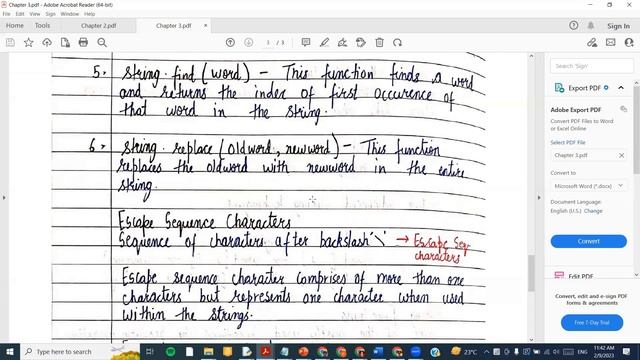
Task: Click the stamp tool icon
Action: [x=361, y=42]
